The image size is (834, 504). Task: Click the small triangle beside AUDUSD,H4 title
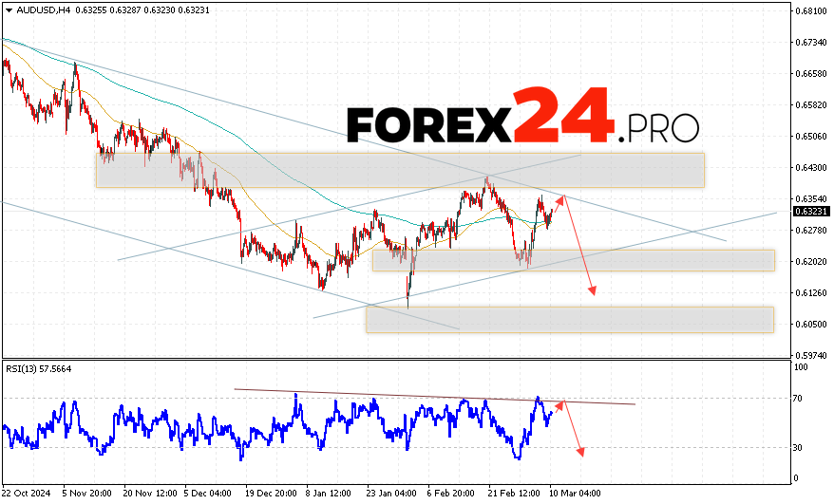click(x=7, y=9)
